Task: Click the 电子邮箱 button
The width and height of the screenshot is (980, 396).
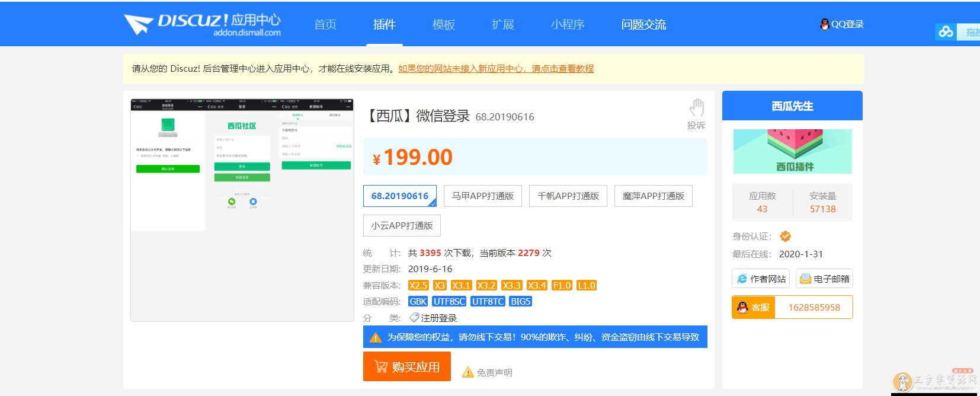Action: pos(824,279)
